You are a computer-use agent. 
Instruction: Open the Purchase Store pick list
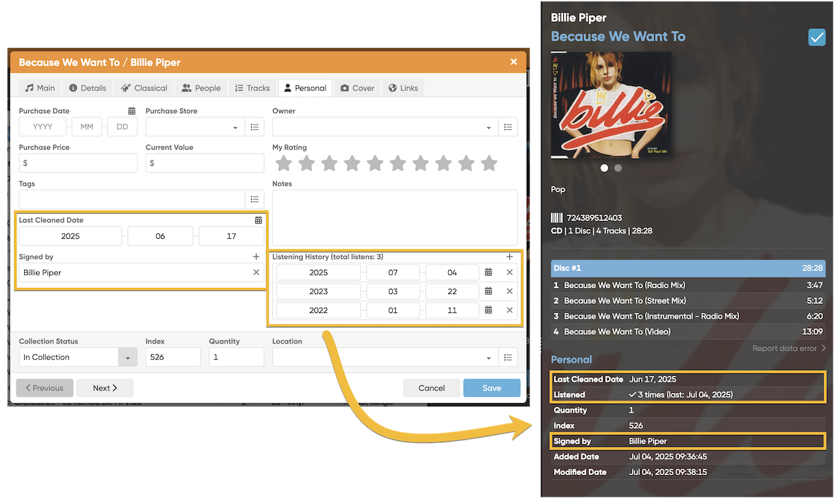[255, 127]
